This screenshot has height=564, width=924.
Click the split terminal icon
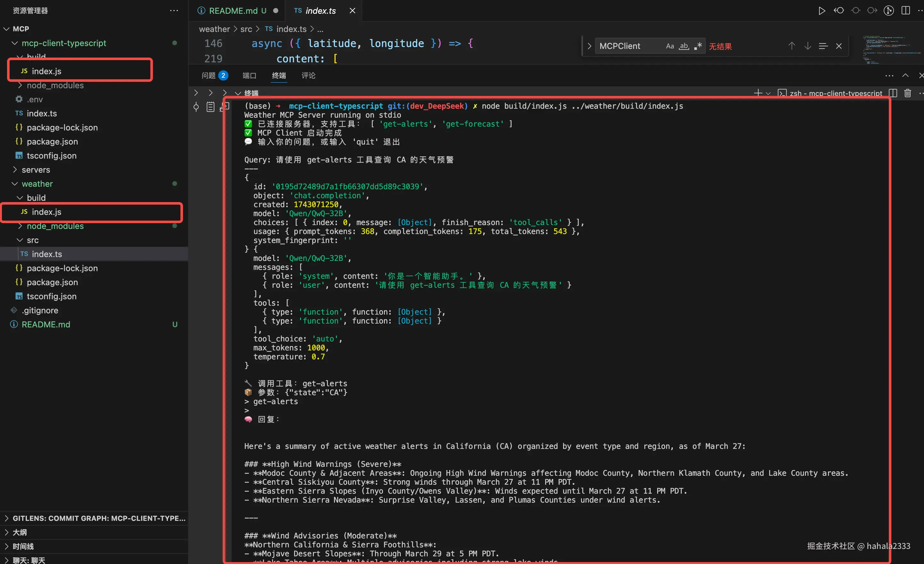click(893, 93)
